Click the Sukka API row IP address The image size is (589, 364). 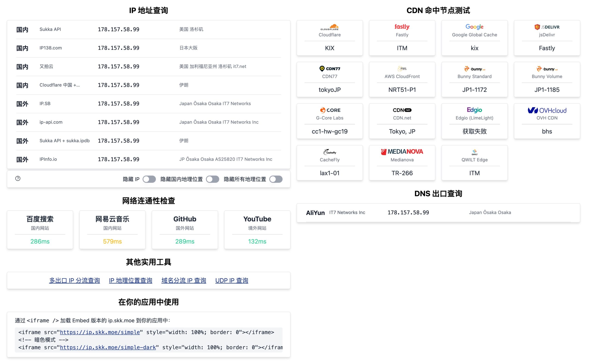pyautogui.click(x=118, y=29)
